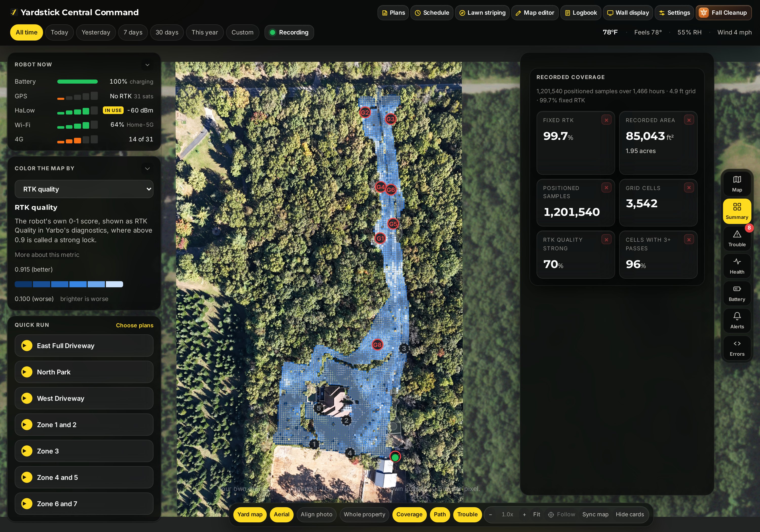Open the Health sidebar icon
760x532 pixels.
click(x=737, y=266)
